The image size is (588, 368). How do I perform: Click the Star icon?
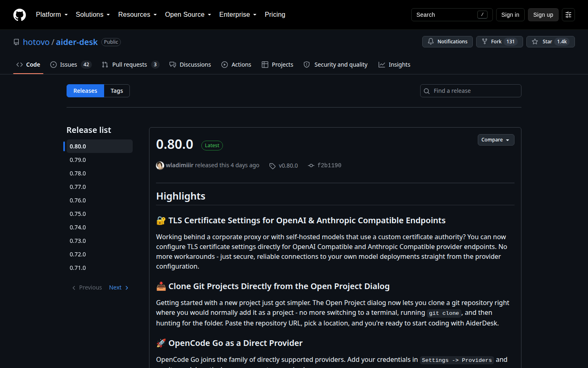pos(535,42)
